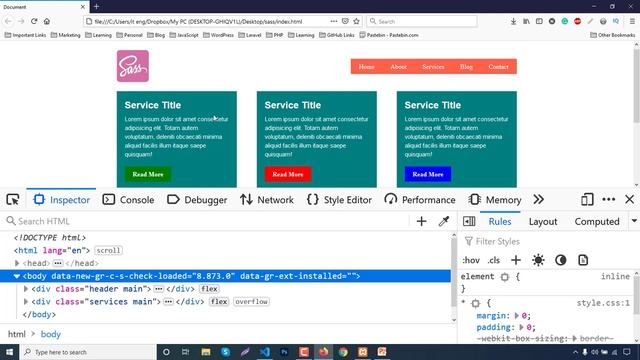Click the Contact navigation link
The image size is (640, 360).
click(x=498, y=67)
